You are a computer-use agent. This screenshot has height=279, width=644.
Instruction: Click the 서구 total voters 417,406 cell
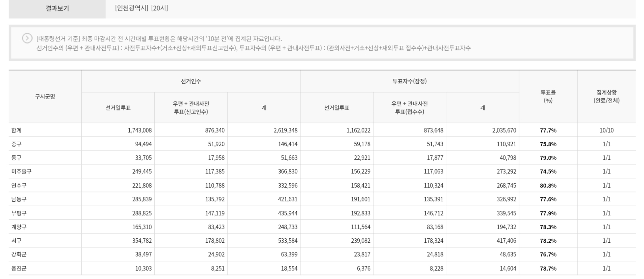coord(506,241)
